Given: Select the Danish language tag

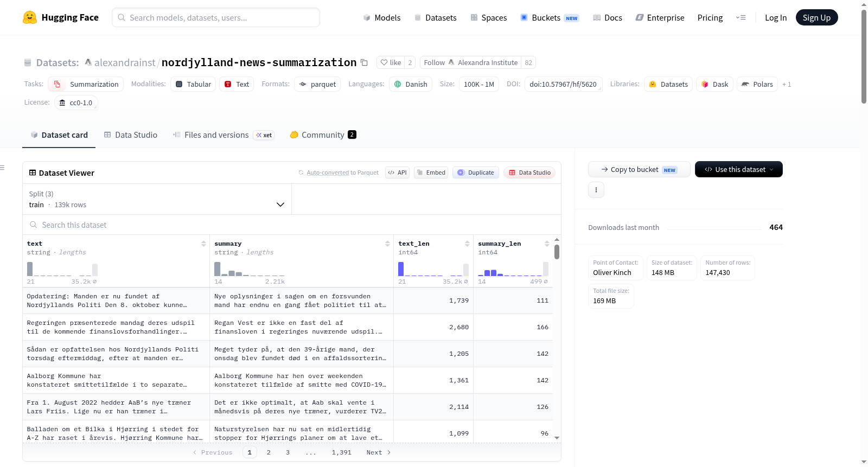Looking at the screenshot, I should pyautogui.click(x=411, y=84).
